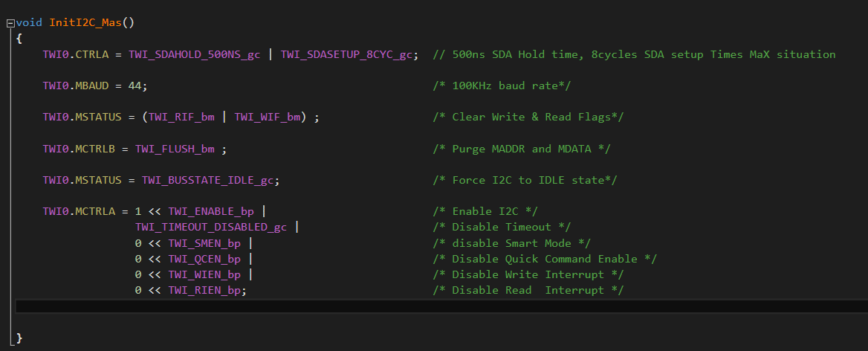
Task: Collapse the InitI2C_Mas function block
Action: click(x=10, y=23)
